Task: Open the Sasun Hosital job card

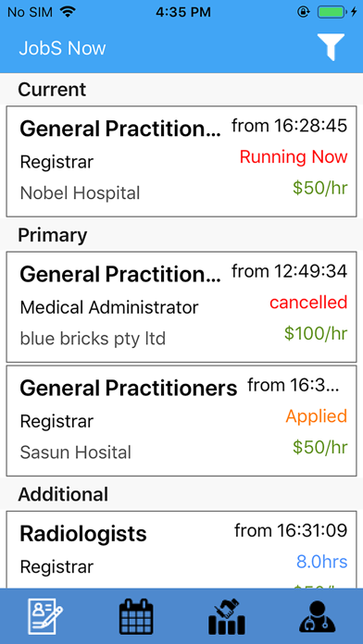Action: click(x=181, y=421)
